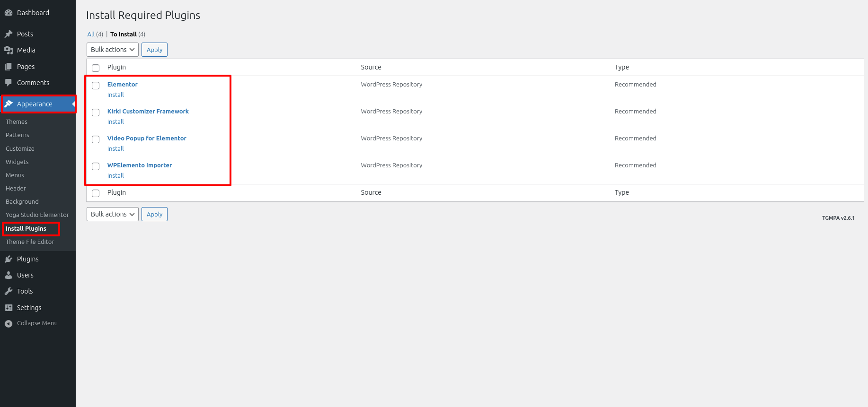Open the Tools menu item

(38, 291)
